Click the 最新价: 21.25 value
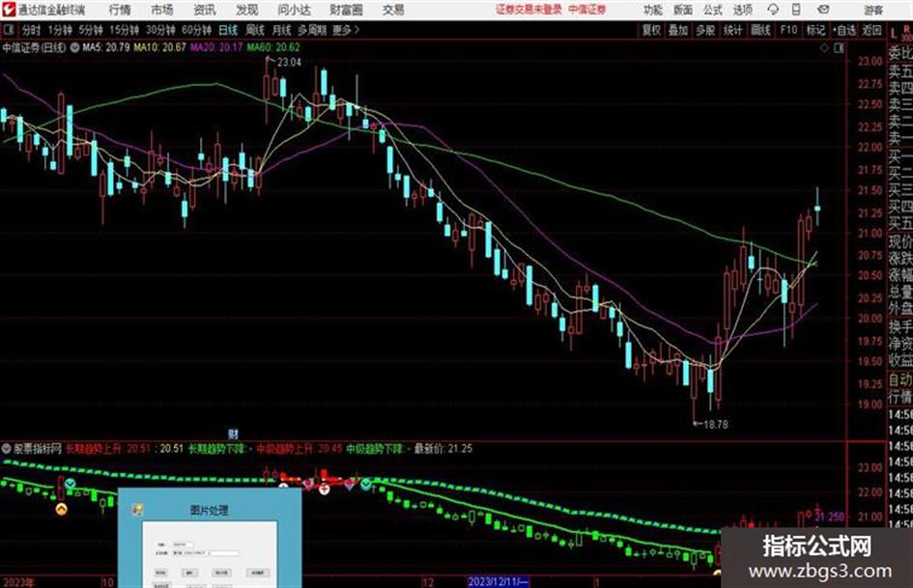913x588 pixels. 443,449
